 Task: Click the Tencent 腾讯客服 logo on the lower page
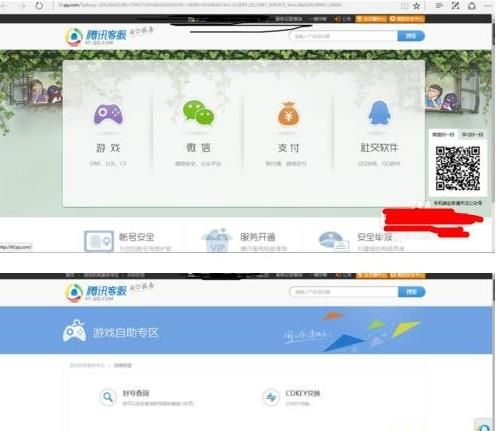(96, 292)
